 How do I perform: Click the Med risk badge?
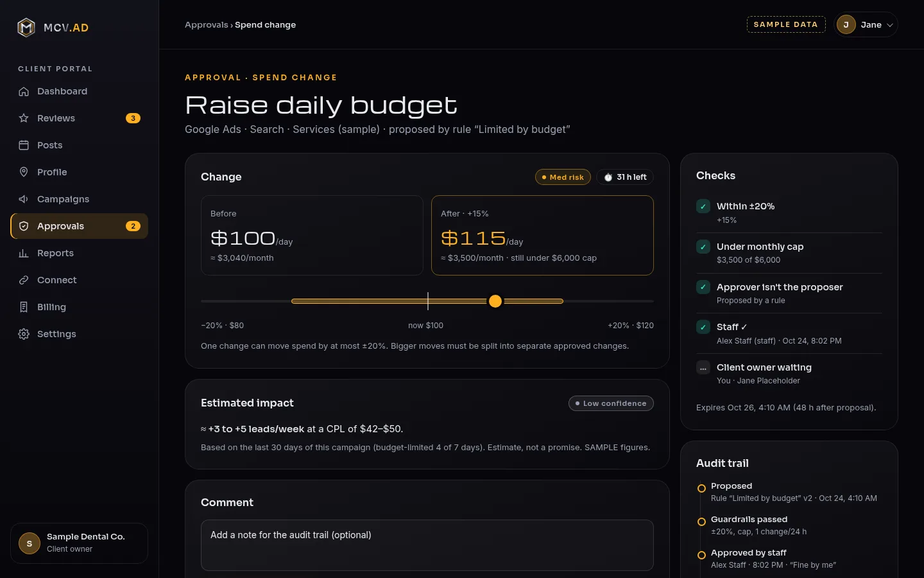pyautogui.click(x=563, y=177)
